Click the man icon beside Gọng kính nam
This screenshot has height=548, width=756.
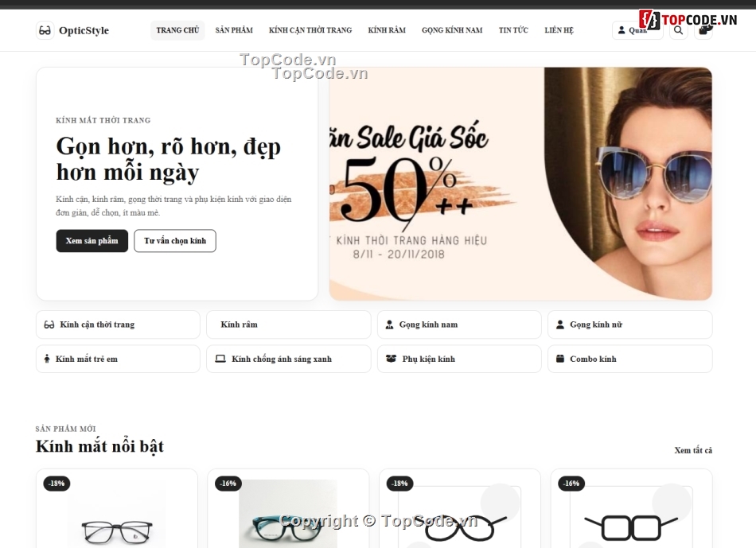pyautogui.click(x=390, y=325)
